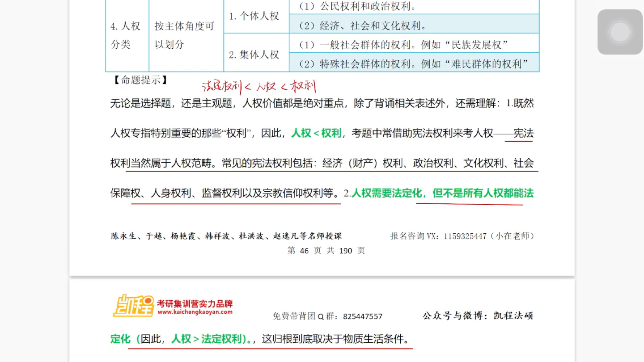644x362 pixels.
Task: Click the cell mentioning '难民群体的权利'
Action: point(414,62)
